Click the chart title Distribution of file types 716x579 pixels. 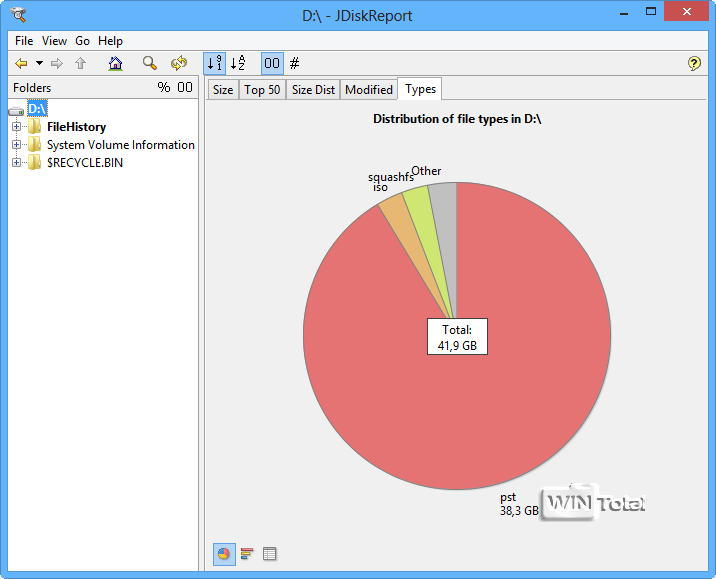tap(457, 119)
